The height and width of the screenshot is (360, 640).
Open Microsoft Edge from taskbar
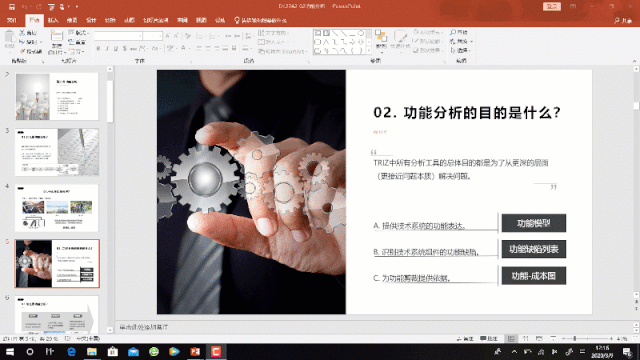[x=71, y=351]
